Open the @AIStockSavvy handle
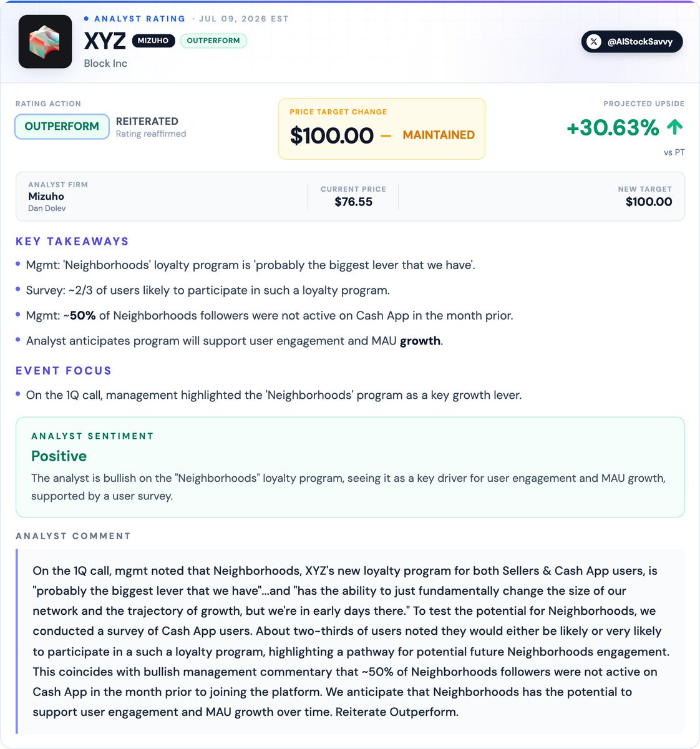 click(632, 42)
